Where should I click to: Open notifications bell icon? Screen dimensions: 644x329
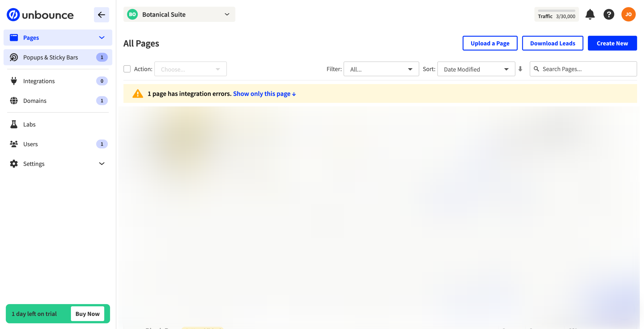pyautogui.click(x=590, y=15)
